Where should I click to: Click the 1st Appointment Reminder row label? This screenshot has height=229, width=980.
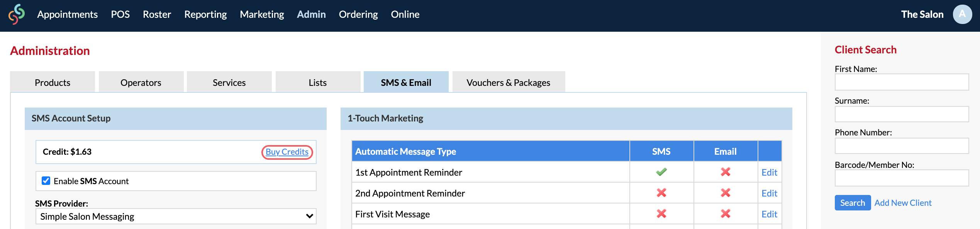tap(409, 172)
